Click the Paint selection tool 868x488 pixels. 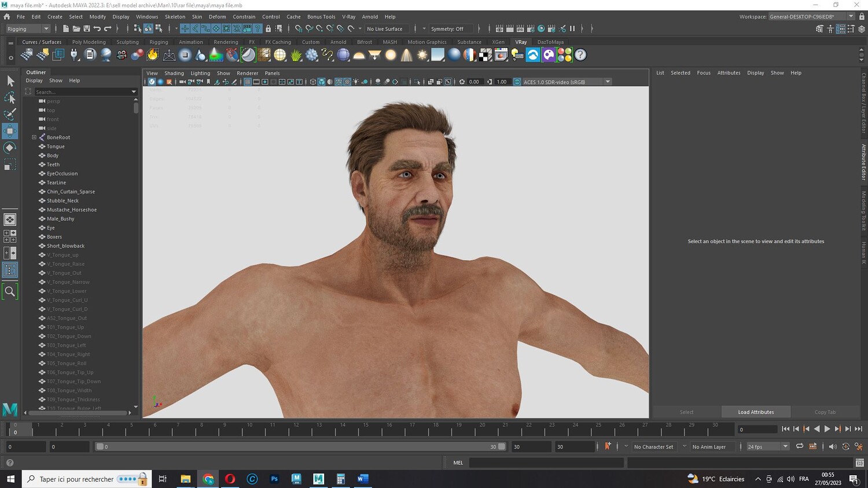point(10,114)
